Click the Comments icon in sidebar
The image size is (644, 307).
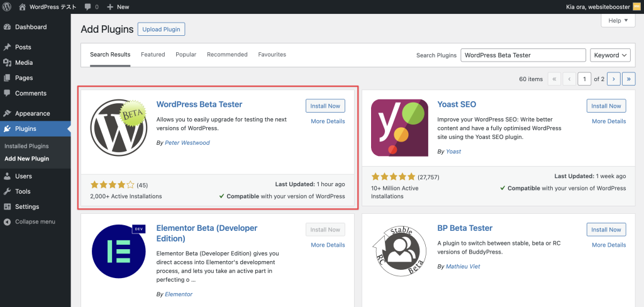[7, 93]
